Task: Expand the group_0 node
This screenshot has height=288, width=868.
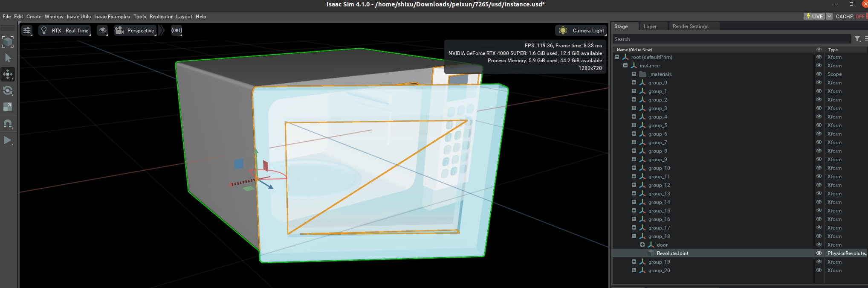Action: [634, 82]
